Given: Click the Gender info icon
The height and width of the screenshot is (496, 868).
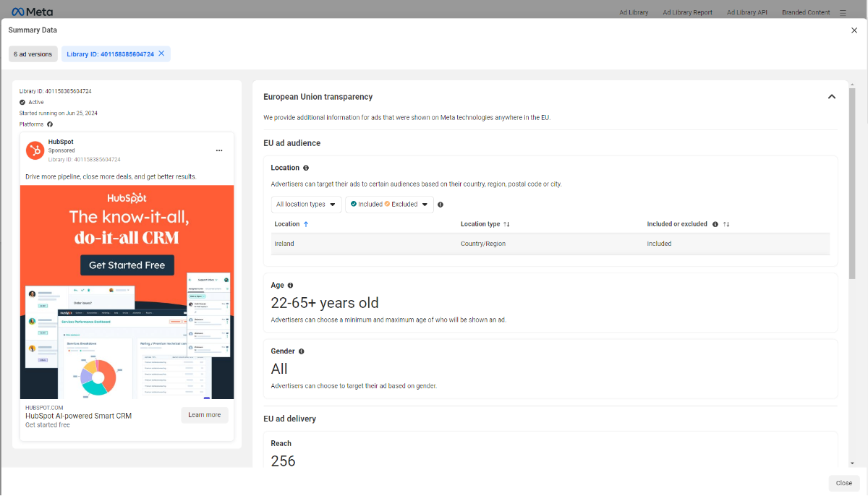Looking at the screenshot, I should [302, 351].
